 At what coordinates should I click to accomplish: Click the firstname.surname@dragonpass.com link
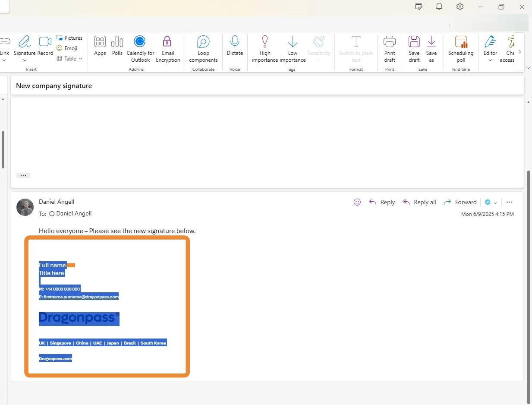[x=81, y=297]
